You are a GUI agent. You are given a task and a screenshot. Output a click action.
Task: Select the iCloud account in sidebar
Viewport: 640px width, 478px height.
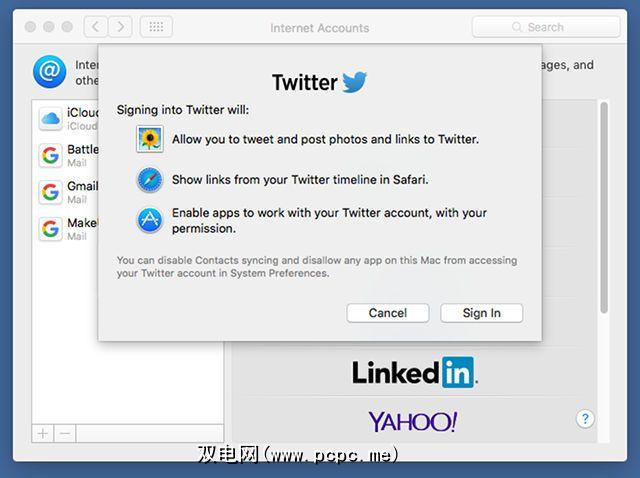pyautogui.click(x=66, y=119)
